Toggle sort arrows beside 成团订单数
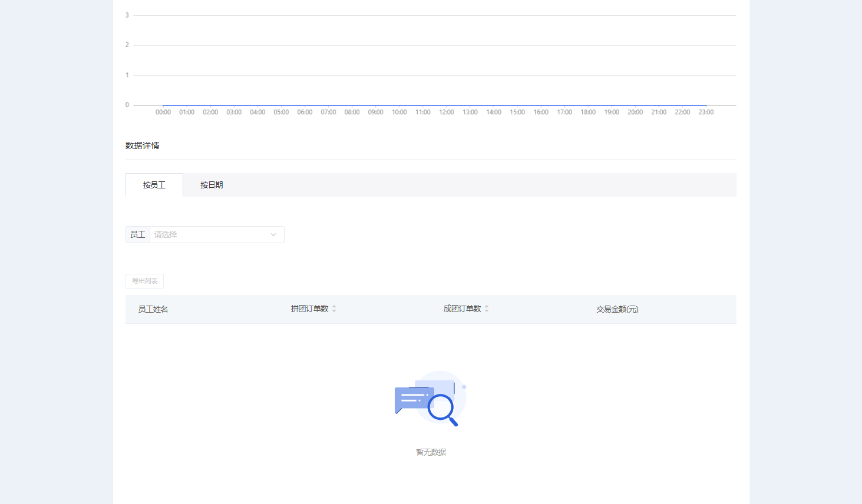The width and height of the screenshot is (862, 504). pos(487,309)
